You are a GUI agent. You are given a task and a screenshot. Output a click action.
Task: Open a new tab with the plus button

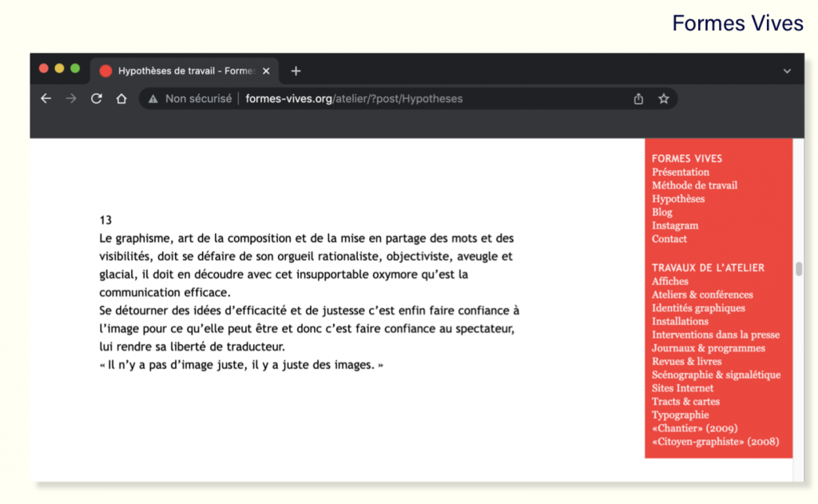coord(296,71)
